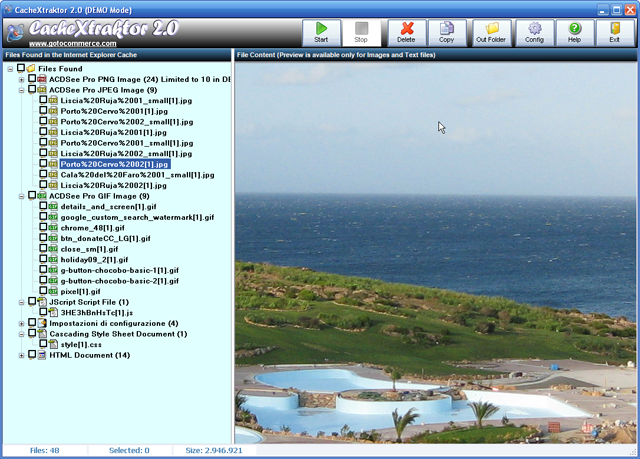Check the ACDSee Pro JPEG Image group checkbox
This screenshot has height=459, width=640.
tap(32, 89)
